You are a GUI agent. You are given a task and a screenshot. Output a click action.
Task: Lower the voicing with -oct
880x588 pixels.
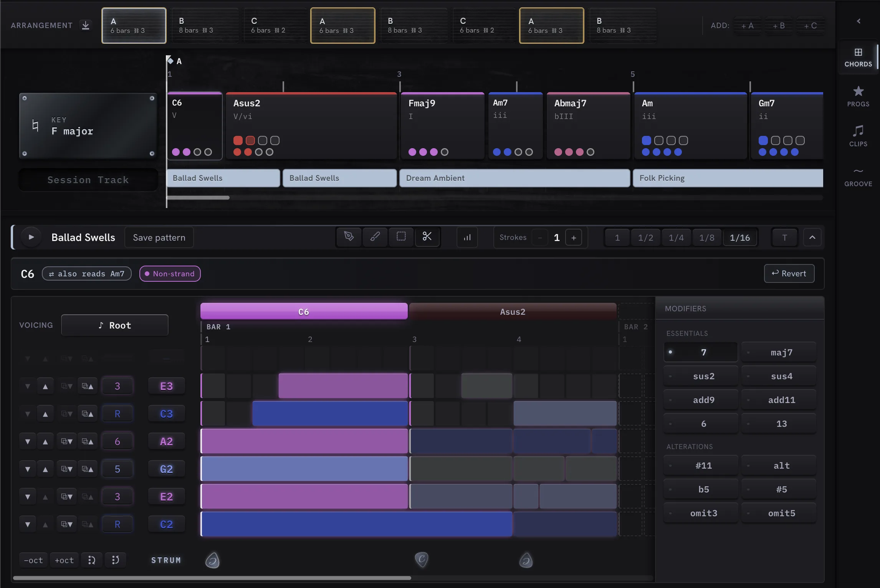pos(33,560)
